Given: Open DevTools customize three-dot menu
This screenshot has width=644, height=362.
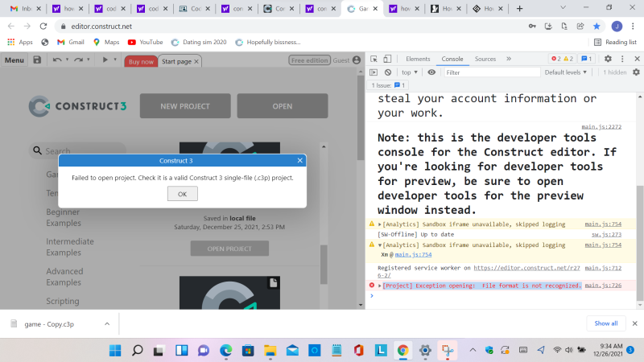Looking at the screenshot, I should pyautogui.click(x=622, y=59).
